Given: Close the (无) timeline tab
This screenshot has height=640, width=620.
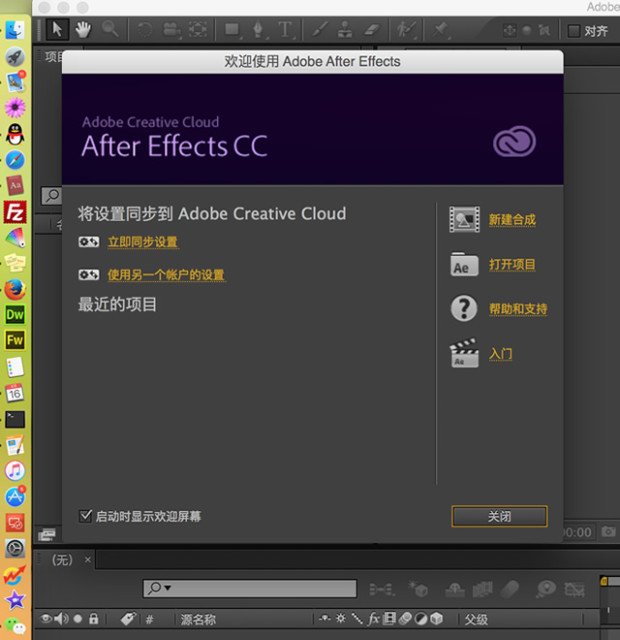Looking at the screenshot, I should click(87, 560).
